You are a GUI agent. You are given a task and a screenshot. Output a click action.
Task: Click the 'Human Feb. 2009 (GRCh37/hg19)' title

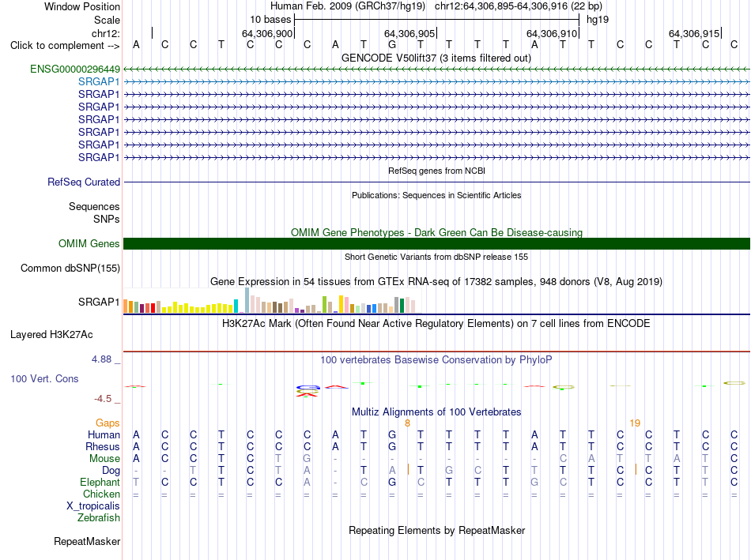tap(348, 6)
